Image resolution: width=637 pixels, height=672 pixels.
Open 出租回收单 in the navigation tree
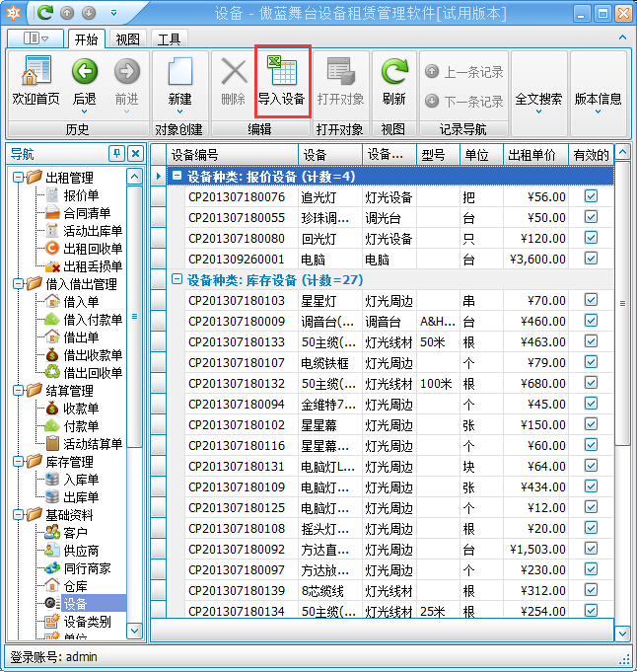[93, 249]
